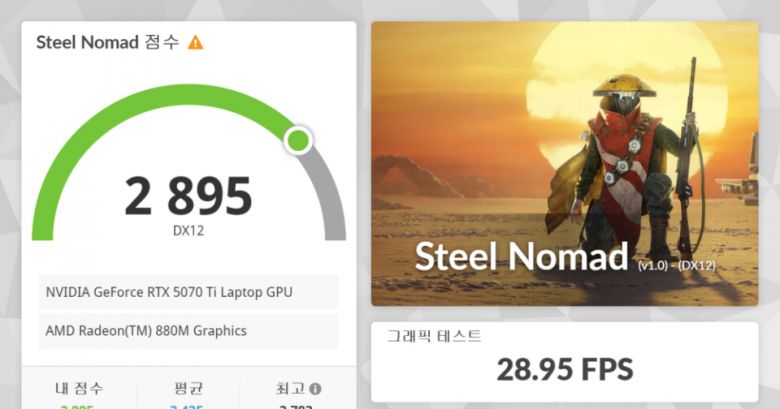Click the Steel Nomad 점수 heading

pos(107,43)
